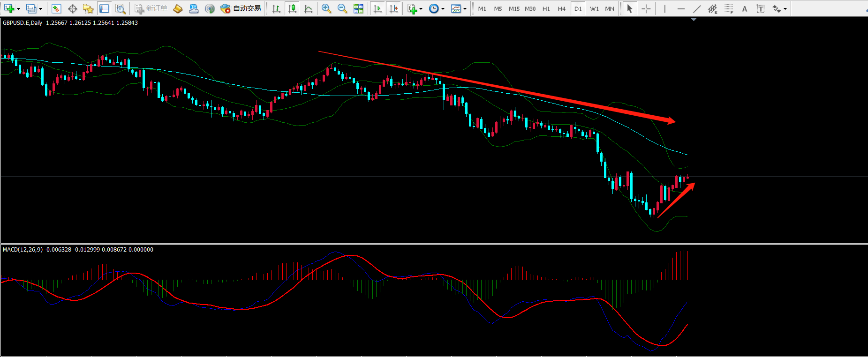
Task: Click the Indicators list icon
Action: point(412,8)
